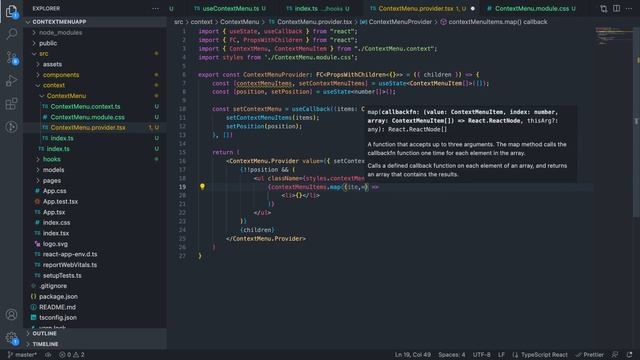
Task: Click the unsaved dot on ContextMenu.provider.tsx tab
Action: click(473, 9)
